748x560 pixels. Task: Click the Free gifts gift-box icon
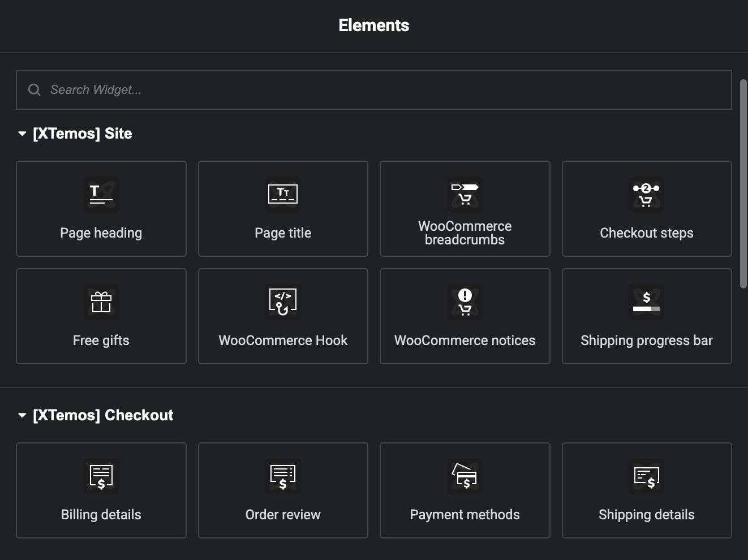[x=101, y=302]
